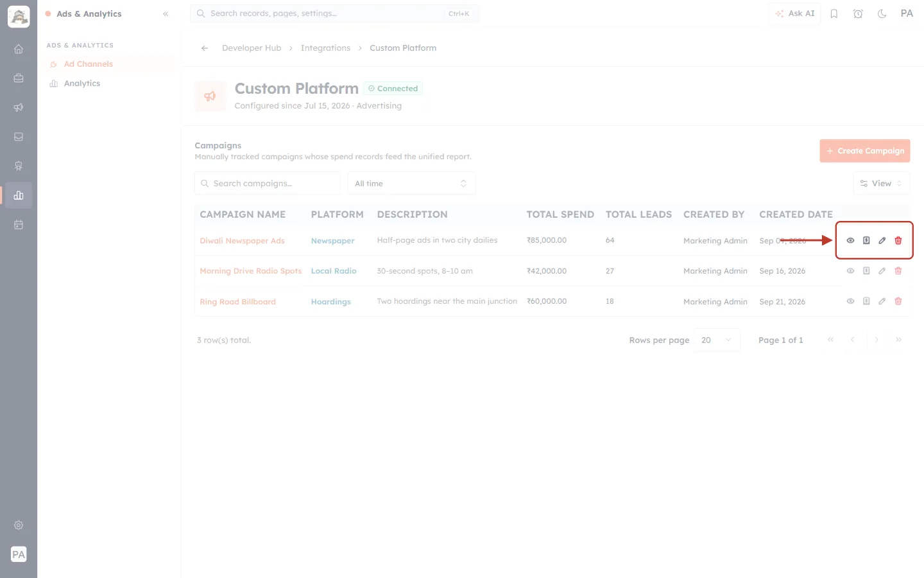The image size is (924, 578).
Task: Click the eye icon for Morning Drive Radio Spots
Action: [850, 271]
